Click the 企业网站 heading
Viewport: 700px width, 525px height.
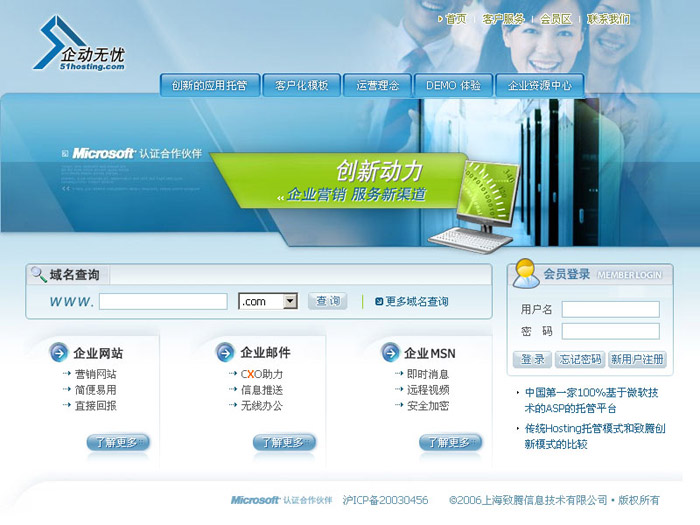tap(98, 353)
